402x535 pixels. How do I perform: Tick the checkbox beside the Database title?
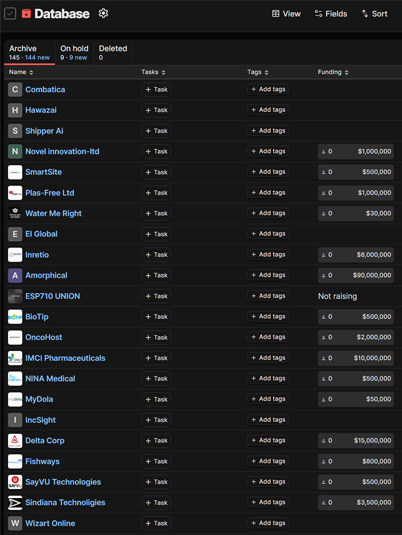coord(10,14)
